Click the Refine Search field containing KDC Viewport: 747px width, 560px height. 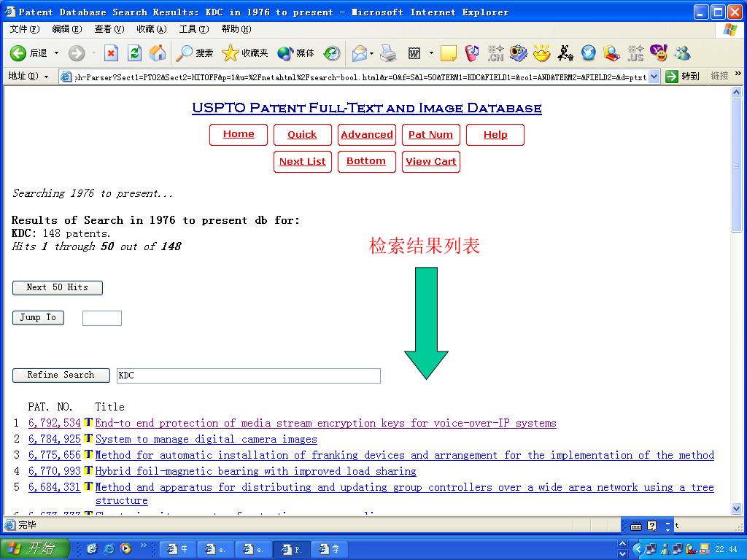coord(249,376)
